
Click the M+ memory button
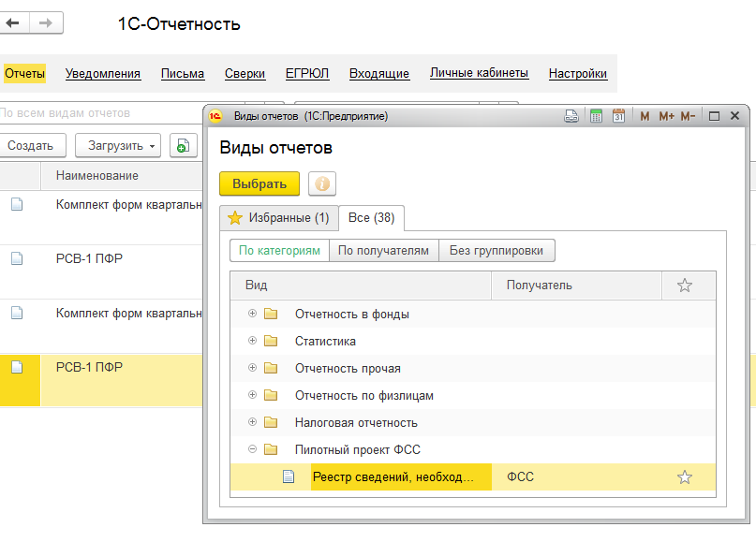pos(666,116)
